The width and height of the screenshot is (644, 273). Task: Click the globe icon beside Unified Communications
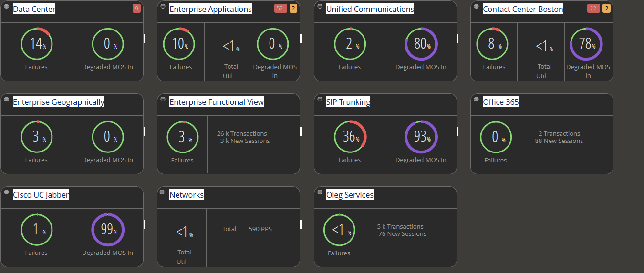coord(320,7)
